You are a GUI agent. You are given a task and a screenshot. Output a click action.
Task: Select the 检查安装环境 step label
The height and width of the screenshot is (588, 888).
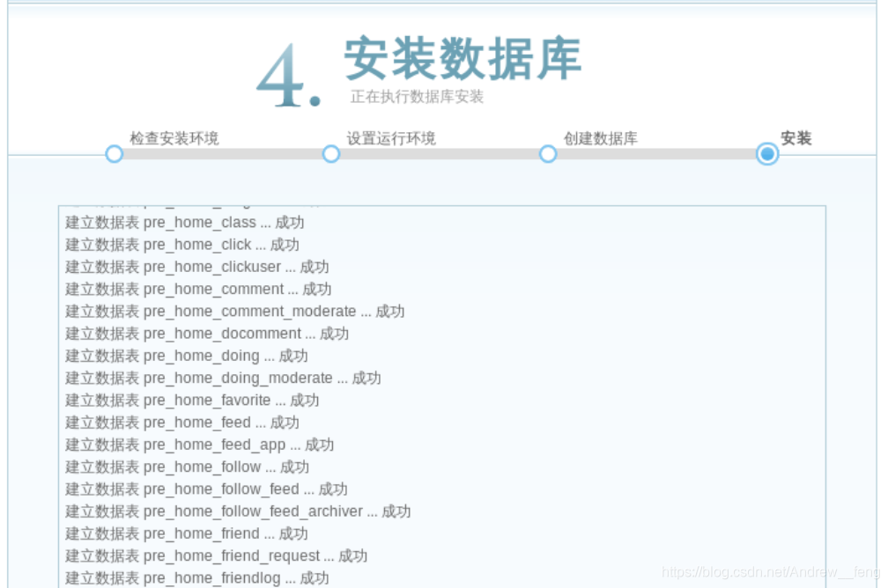[x=174, y=138]
